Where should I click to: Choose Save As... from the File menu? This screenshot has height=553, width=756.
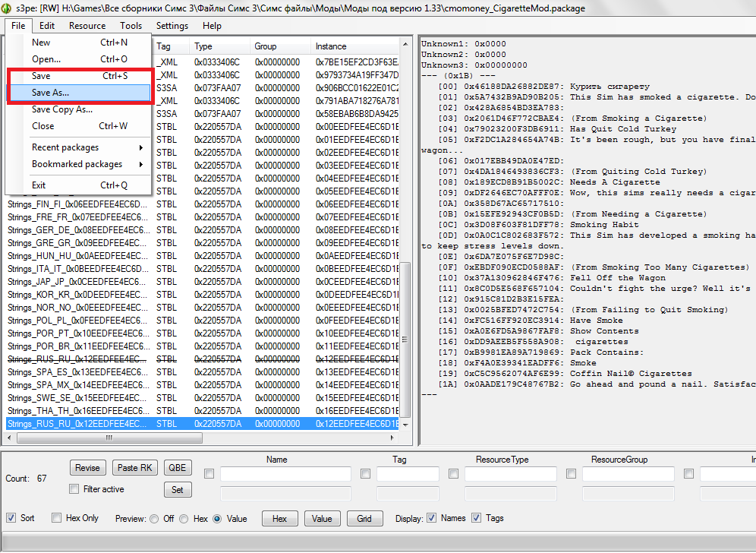pyautogui.click(x=50, y=93)
